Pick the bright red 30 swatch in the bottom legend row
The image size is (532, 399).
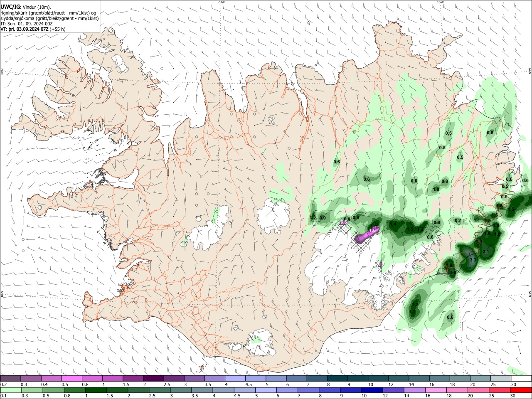coord(521,390)
